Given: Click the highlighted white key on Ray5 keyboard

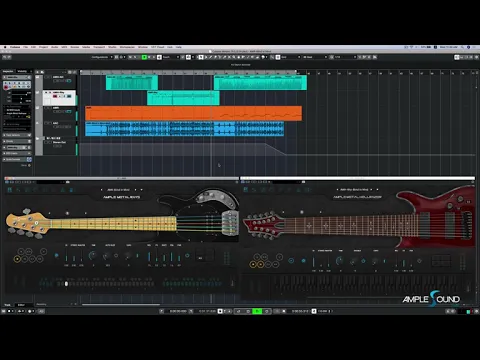Looking at the screenshot, I should coord(66,284).
